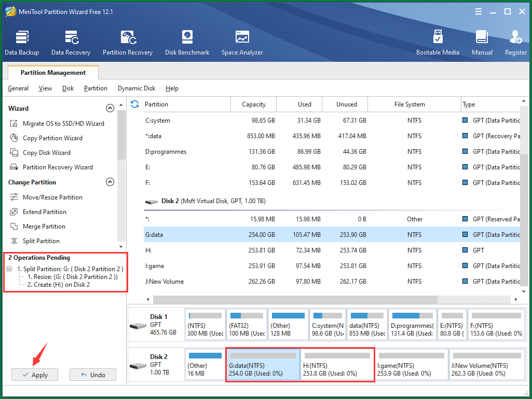Select the Disk 2 drive icon in the disk map

138,366
